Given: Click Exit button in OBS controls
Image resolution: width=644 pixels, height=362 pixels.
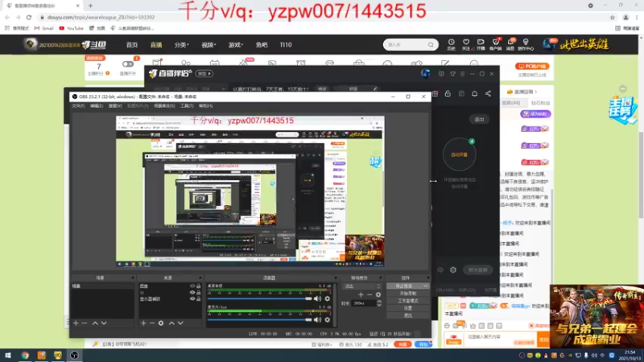Looking at the screenshot, I should pyautogui.click(x=407, y=315).
